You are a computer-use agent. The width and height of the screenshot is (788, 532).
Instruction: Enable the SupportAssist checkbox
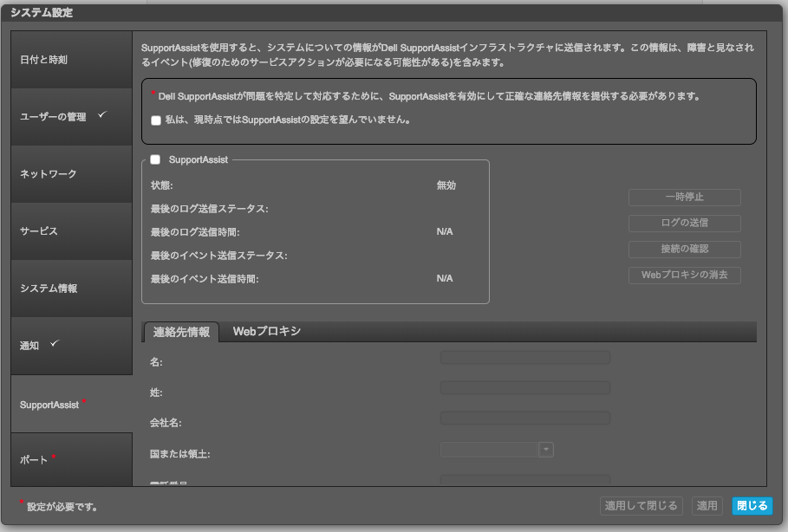coord(155,159)
